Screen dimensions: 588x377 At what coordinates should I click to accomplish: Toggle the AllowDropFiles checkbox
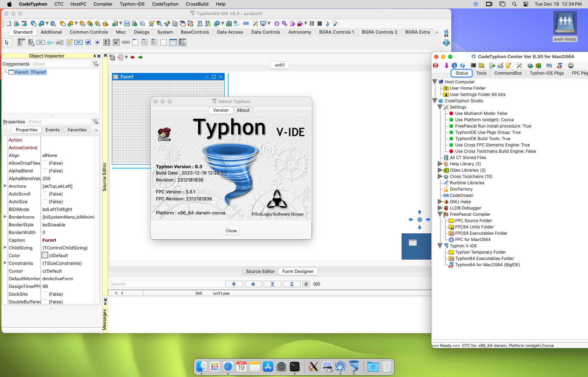[x=45, y=163]
